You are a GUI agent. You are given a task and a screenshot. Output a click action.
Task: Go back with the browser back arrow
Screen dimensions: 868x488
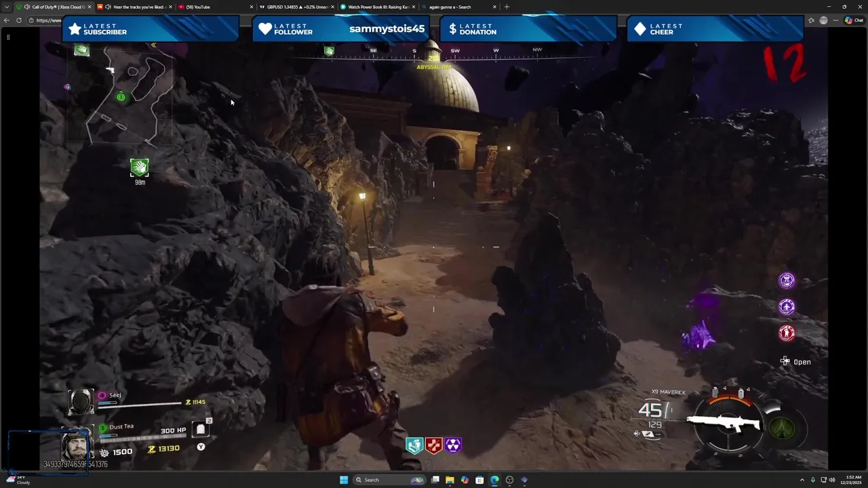click(7, 20)
